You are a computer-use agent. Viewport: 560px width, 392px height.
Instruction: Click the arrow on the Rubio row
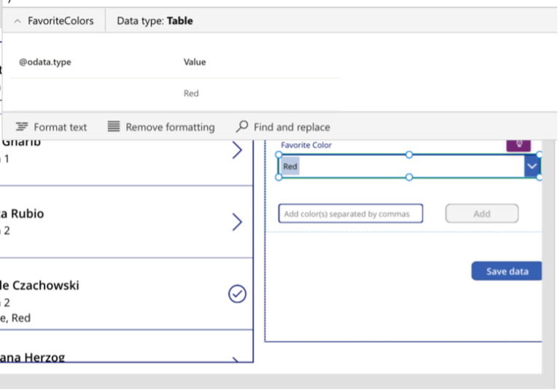click(x=237, y=222)
